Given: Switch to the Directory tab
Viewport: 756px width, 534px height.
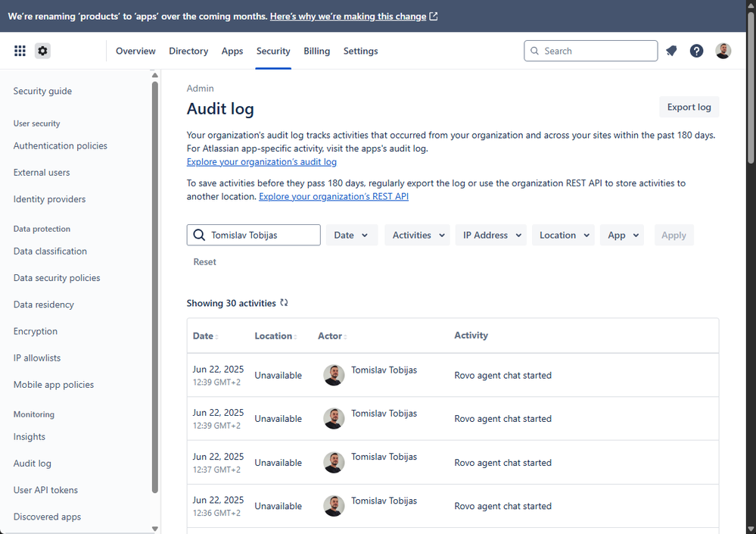Looking at the screenshot, I should [188, 51].
